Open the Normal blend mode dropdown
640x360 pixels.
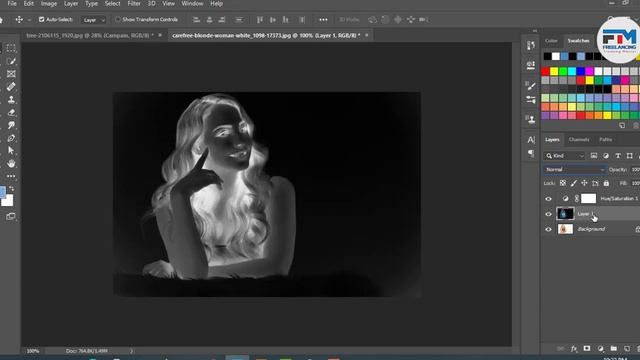pyautogui.click(x=574, y=169)
